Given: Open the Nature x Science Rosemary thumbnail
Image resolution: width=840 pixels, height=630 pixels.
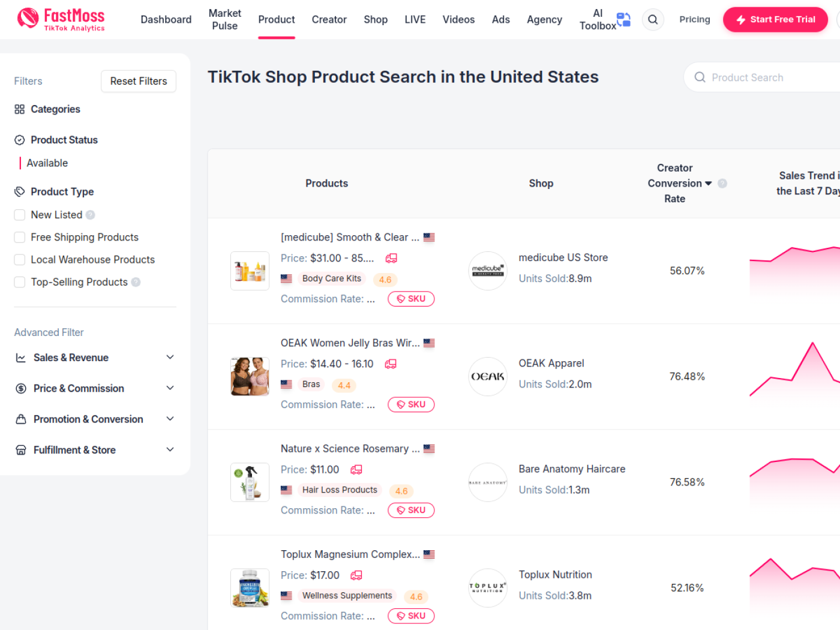Looking at the screenshot, I should (x=250, y=482).
